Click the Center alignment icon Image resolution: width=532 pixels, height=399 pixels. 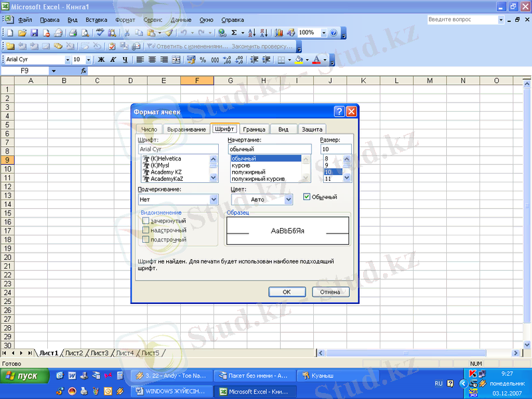click(152, 60)
